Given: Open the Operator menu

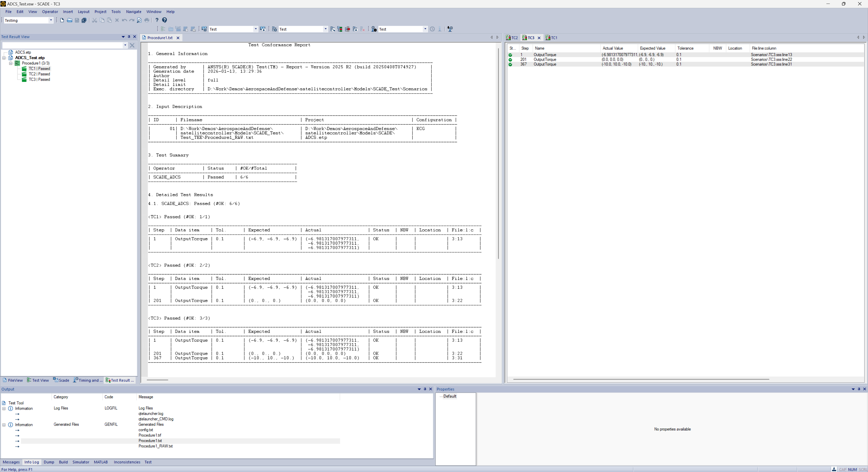Looking at the screenshot, I should (x=50, y=12).
